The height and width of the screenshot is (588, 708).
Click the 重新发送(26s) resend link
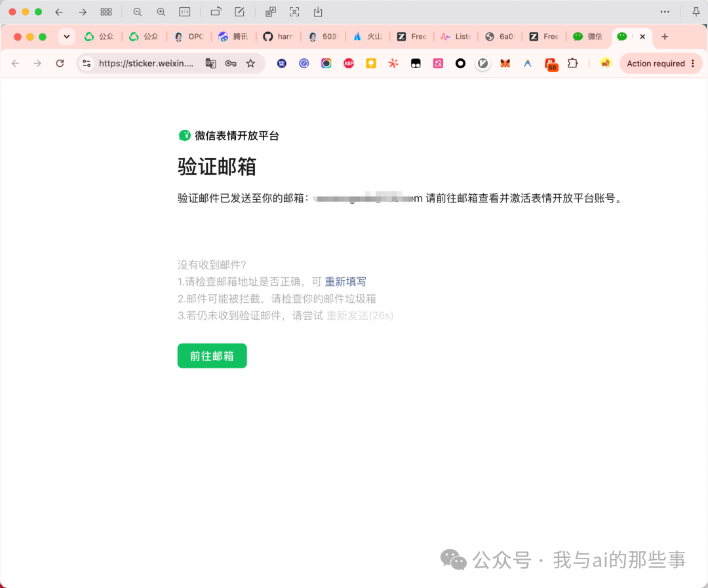click(360, 316)
